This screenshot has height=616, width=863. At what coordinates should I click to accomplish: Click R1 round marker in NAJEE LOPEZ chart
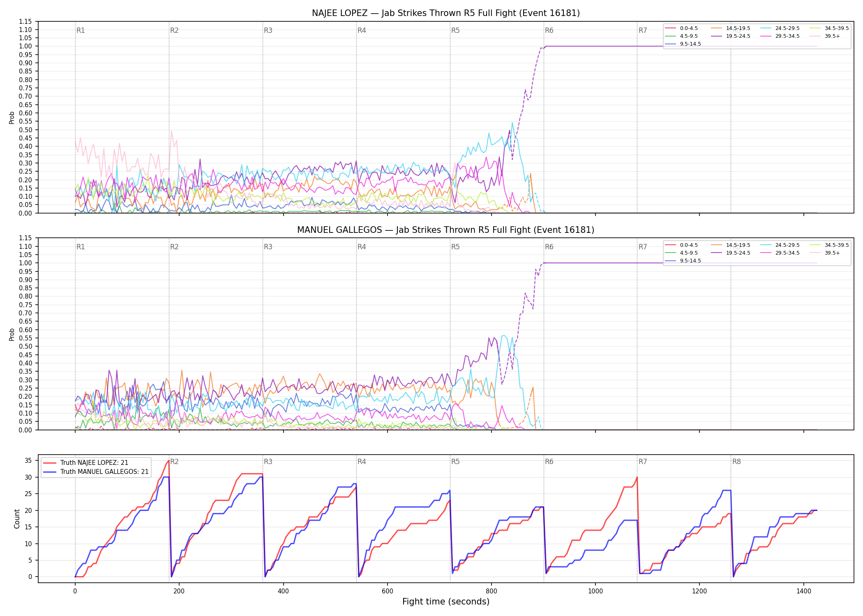[x=81, y=30]
